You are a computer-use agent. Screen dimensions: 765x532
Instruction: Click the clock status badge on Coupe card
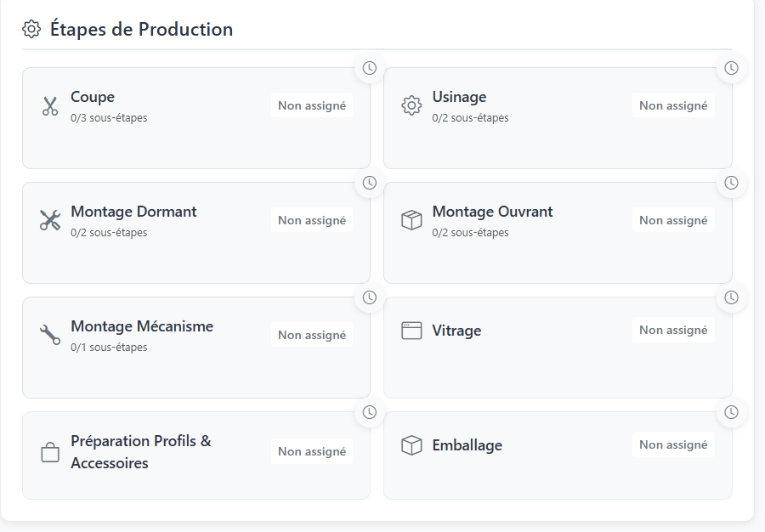click(370, 68)
